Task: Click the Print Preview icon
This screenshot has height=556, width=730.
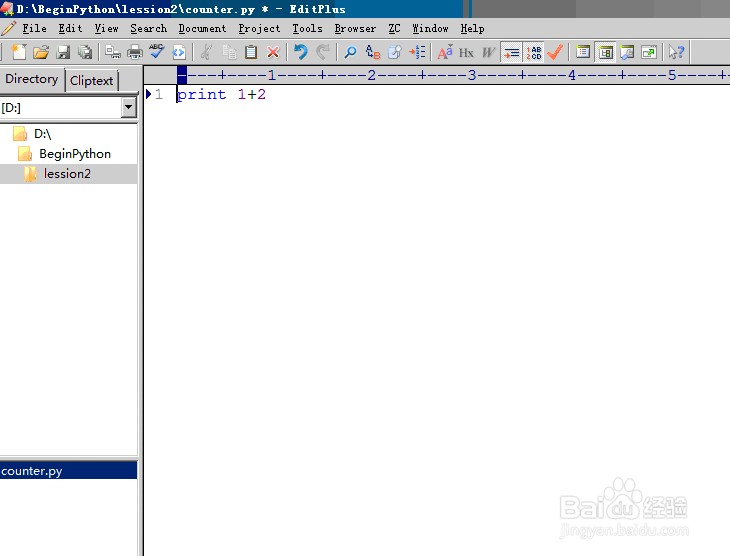Action: click(113, 52)
